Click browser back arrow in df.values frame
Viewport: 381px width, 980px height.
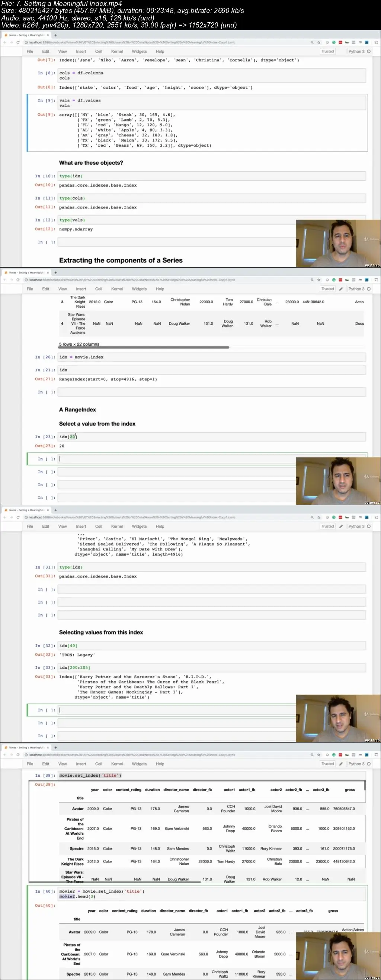point(4,42)
